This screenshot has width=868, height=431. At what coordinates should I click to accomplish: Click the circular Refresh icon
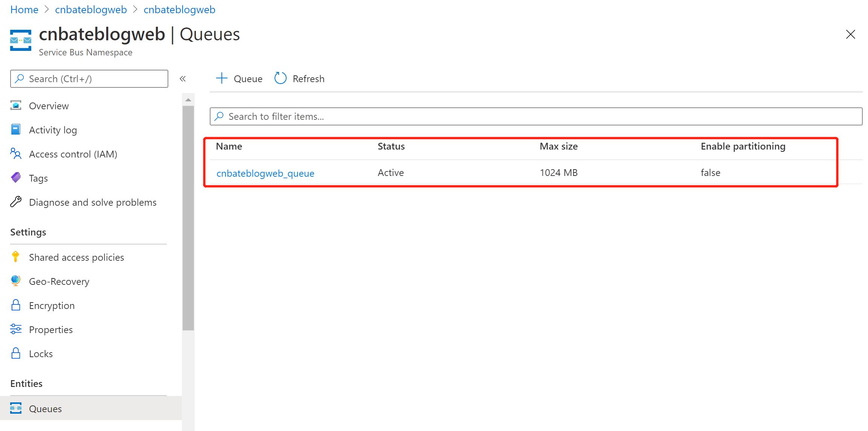281,78
